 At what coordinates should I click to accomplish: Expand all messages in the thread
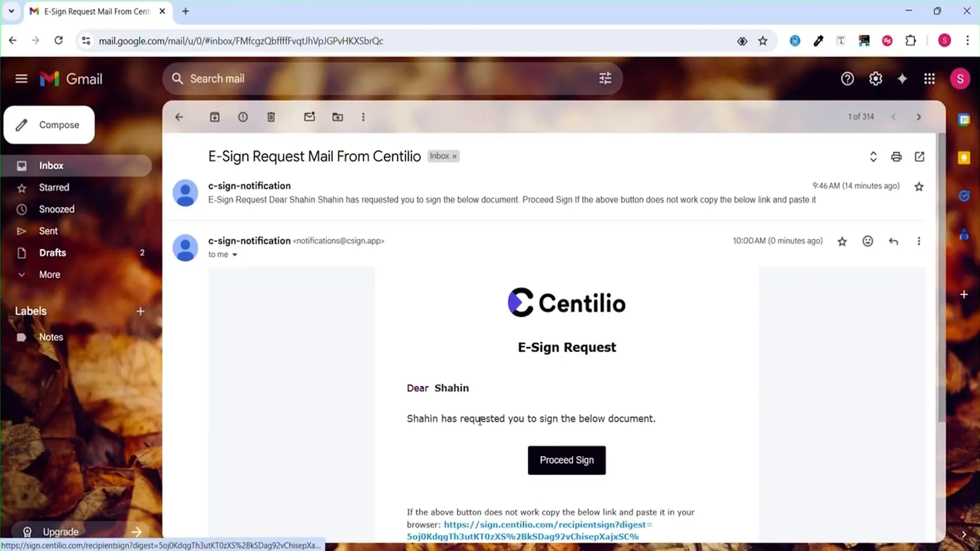coord(873,157)
